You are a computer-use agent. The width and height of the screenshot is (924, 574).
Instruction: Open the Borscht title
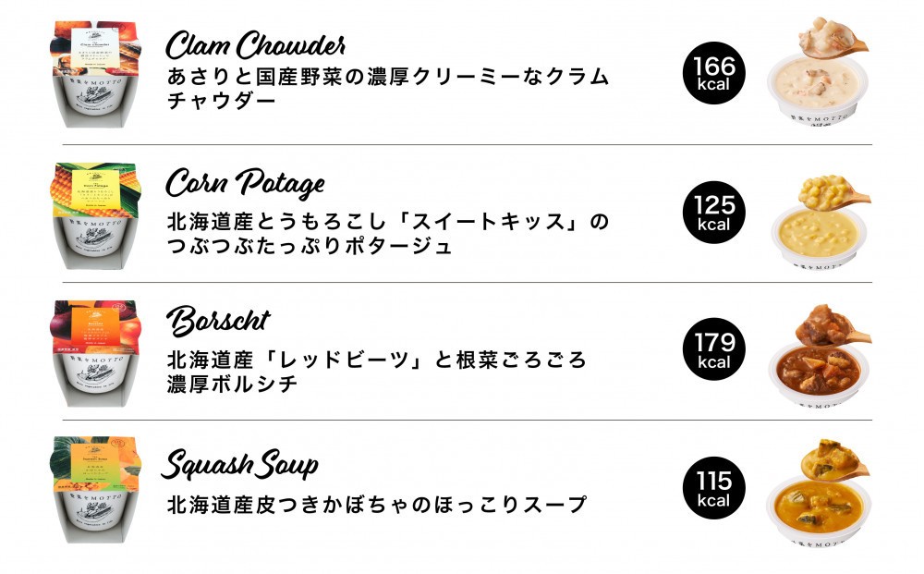[x=219, y=322]
